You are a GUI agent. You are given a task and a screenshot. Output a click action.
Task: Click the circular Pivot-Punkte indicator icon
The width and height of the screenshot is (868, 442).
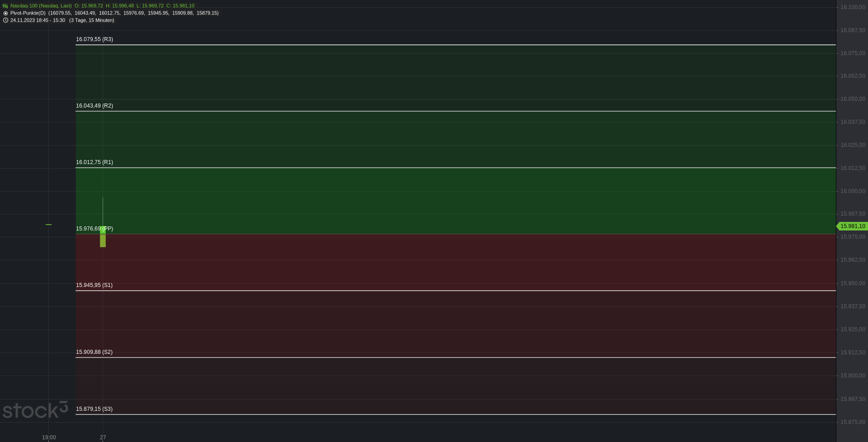(5, 13)
